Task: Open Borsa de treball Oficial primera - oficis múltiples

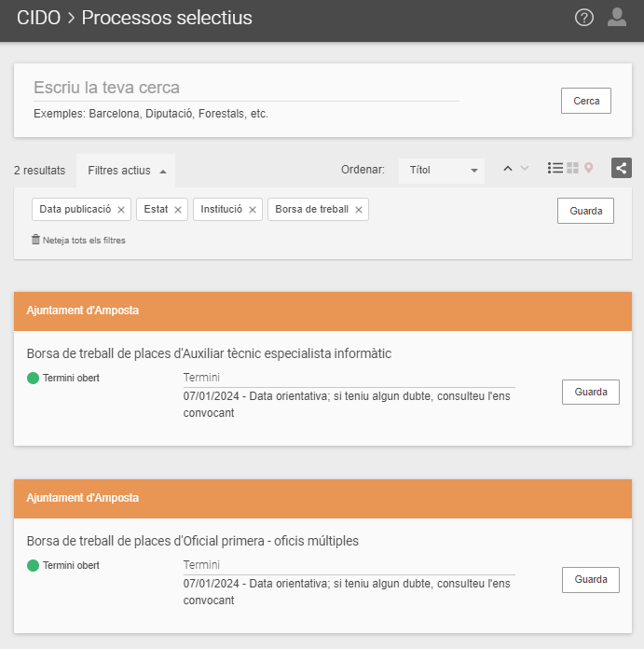Action: [193, 541]
